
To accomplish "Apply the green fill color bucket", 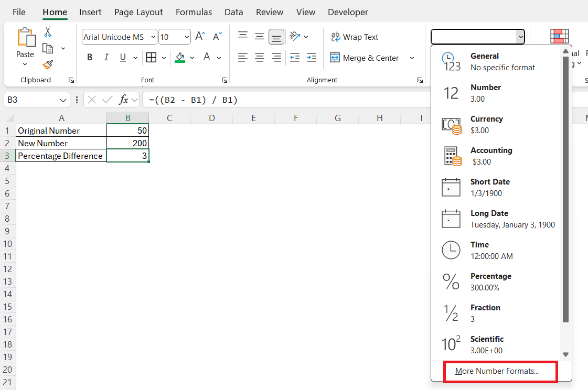I will click(x=180, y=57).
